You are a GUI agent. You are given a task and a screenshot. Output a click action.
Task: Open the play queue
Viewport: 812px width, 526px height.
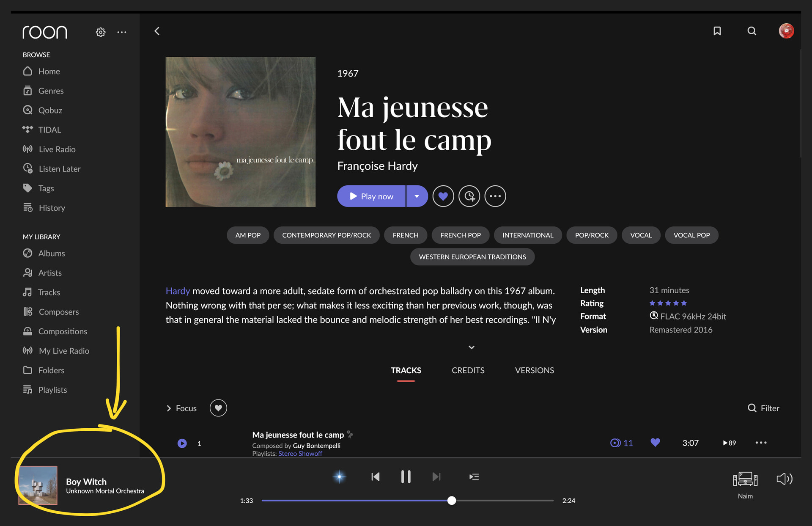474,477
